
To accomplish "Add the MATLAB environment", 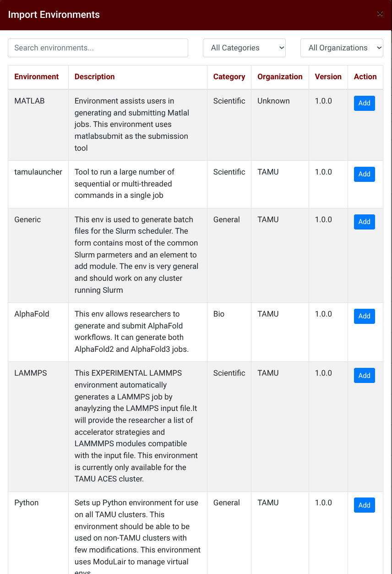I will [364, 103].
